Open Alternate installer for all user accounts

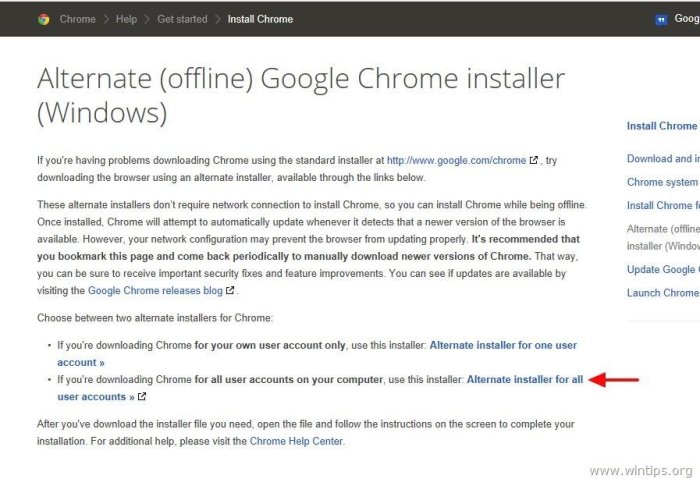525,379
